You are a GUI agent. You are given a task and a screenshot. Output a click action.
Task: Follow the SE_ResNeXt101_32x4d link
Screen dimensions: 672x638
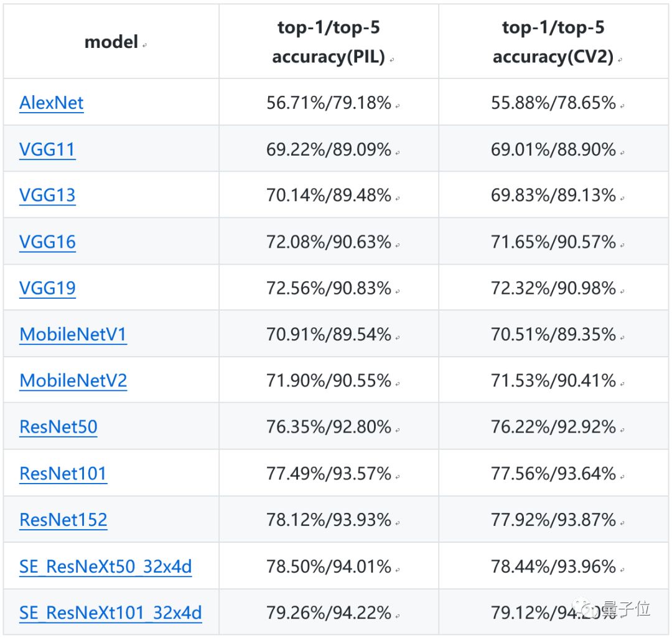coord(110,613)
